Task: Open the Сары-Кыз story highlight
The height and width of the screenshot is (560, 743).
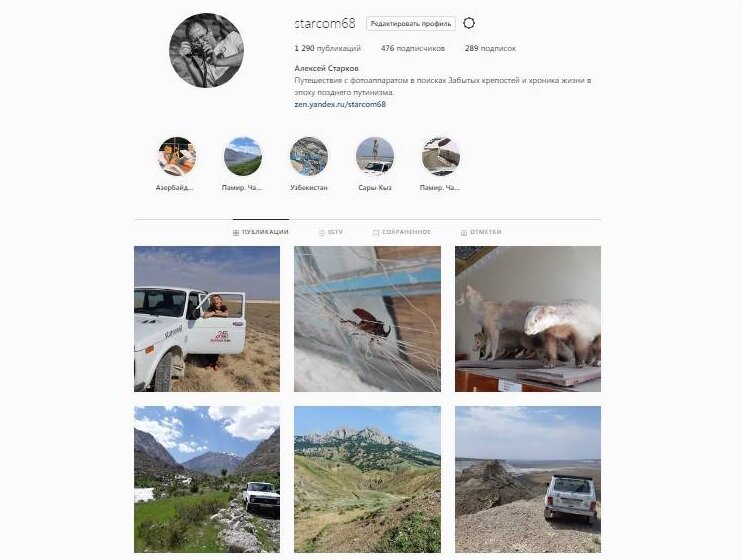Action: [x=375, y=156]
